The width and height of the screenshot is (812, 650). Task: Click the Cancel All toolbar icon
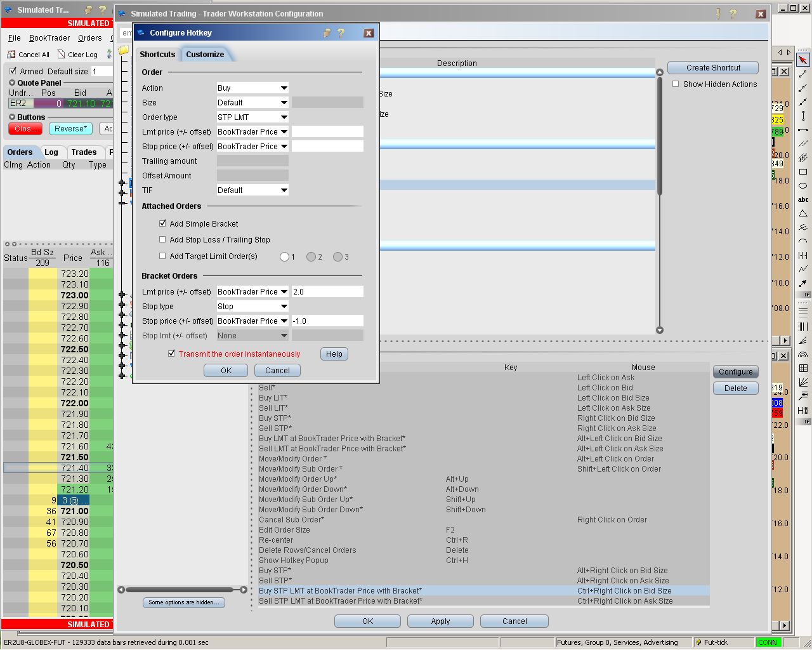tap(11, 55)
